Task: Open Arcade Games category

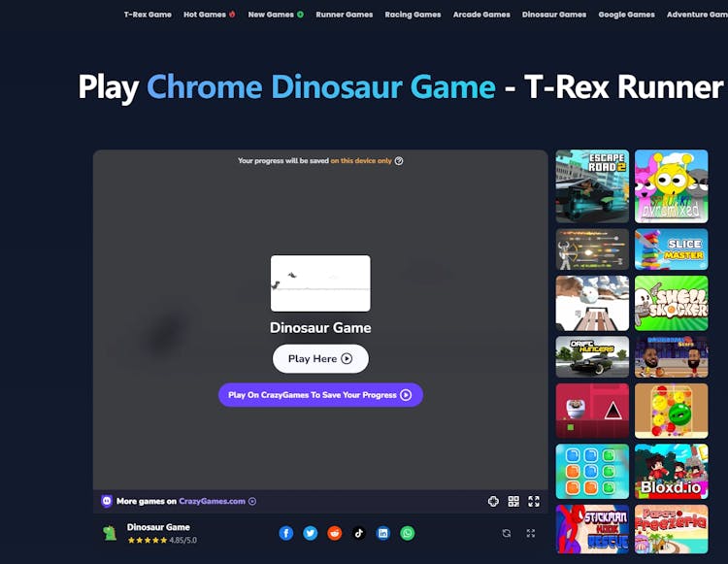Action: (x=481, y=15)
